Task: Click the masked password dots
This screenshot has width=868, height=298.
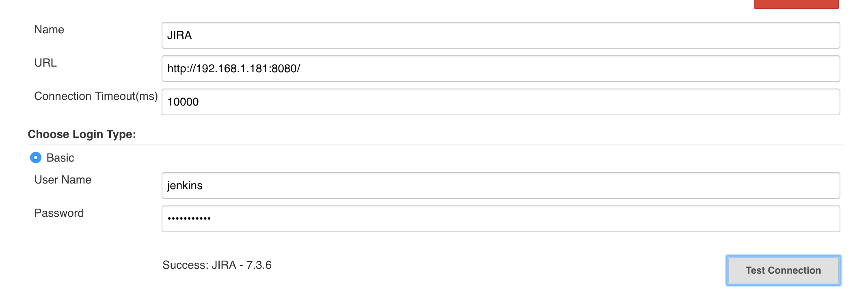Action: pos(189,218)
